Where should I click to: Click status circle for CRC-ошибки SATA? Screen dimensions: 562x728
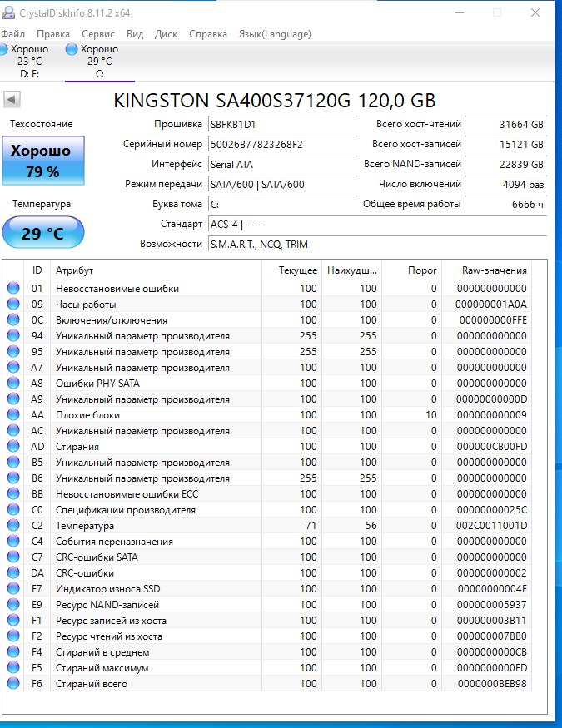click(x=13, y=557)
